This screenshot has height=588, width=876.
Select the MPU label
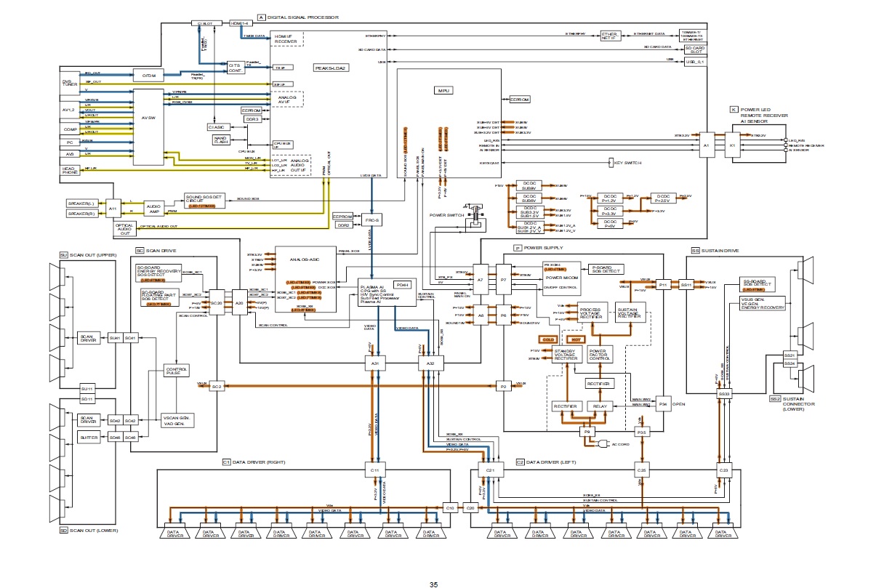point(442,90)
